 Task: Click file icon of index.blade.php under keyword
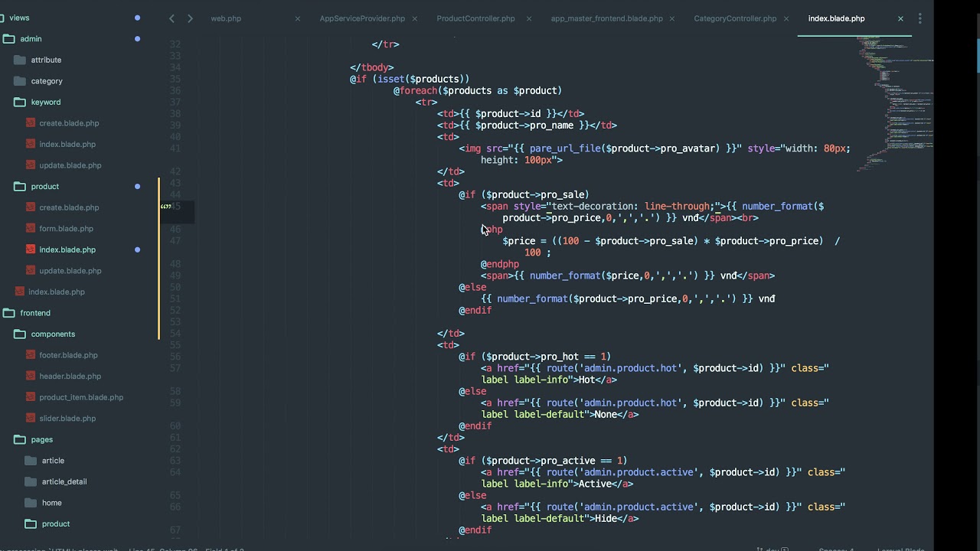coord(31,144)
